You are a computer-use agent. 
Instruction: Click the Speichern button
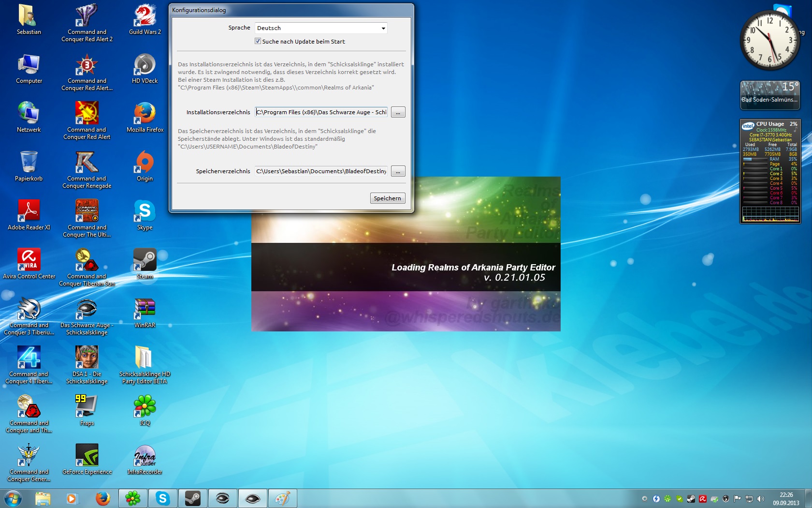coord(388,198)
